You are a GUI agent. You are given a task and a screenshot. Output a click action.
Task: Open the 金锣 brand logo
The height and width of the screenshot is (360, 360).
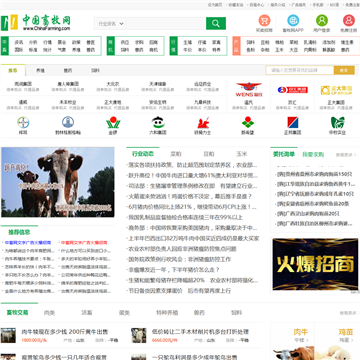coord(113,122)
